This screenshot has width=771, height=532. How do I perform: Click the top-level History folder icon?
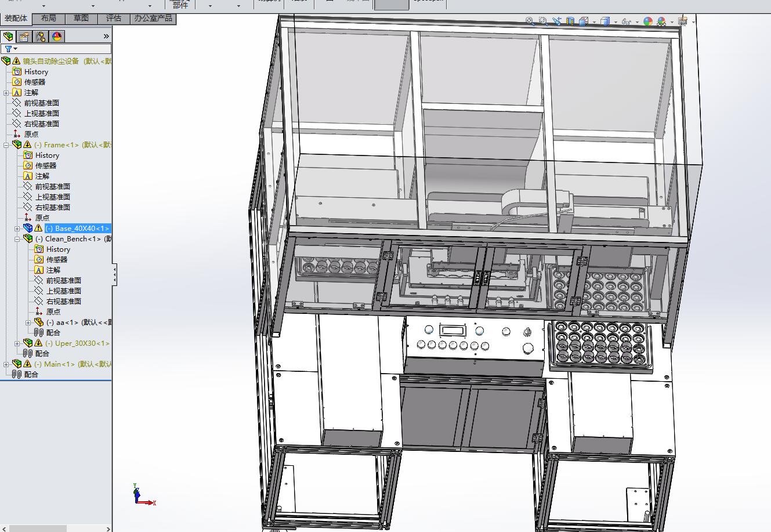pos(17,72)
